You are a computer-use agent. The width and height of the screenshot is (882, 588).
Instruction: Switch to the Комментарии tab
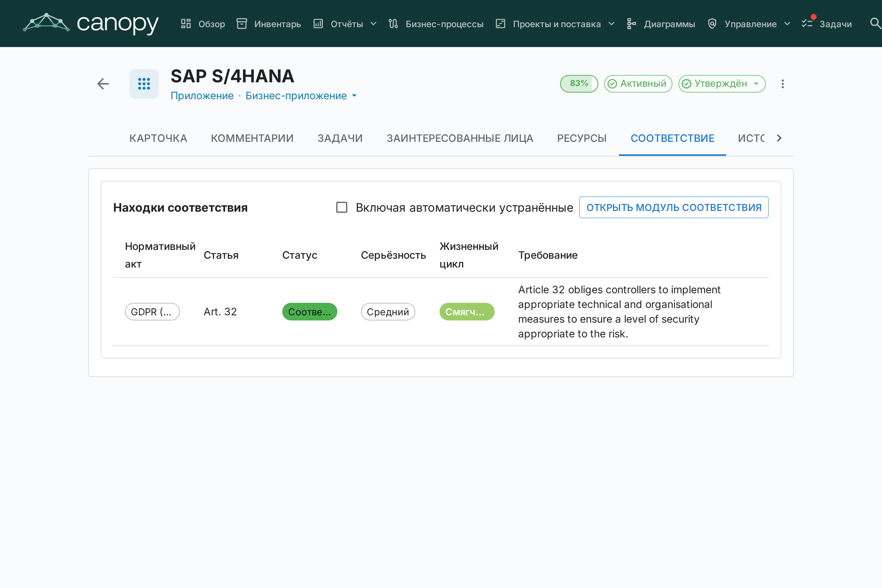pyautogui.click(x=252, y=138)
